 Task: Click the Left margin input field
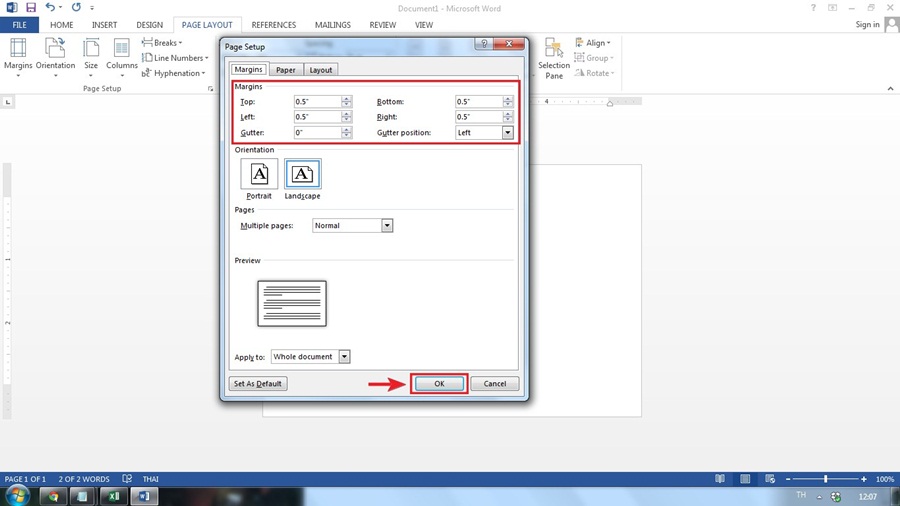(x=317, y=116)
